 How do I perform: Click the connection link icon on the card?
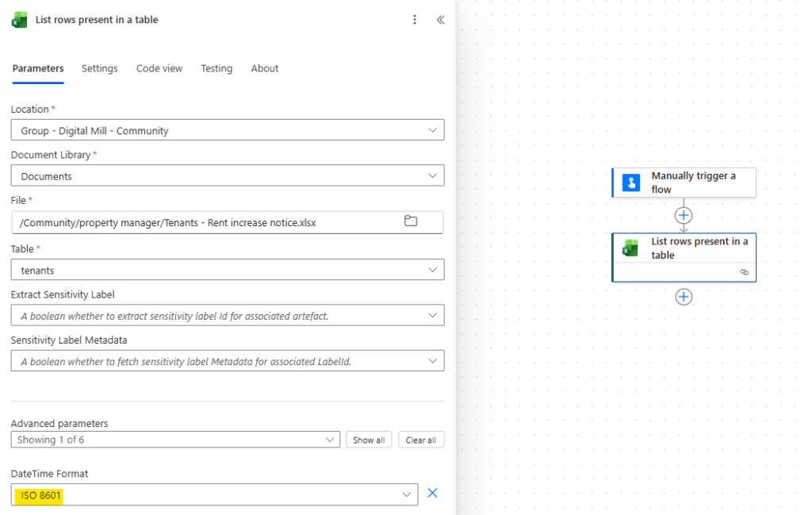(744, 272)
